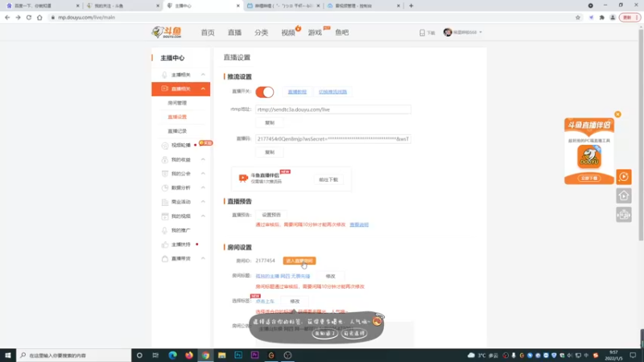Image resolution: width=644 pixels, height=362 pixels.
Task: Expand the 我的收益 sidebar section
Action: point(203,159)
